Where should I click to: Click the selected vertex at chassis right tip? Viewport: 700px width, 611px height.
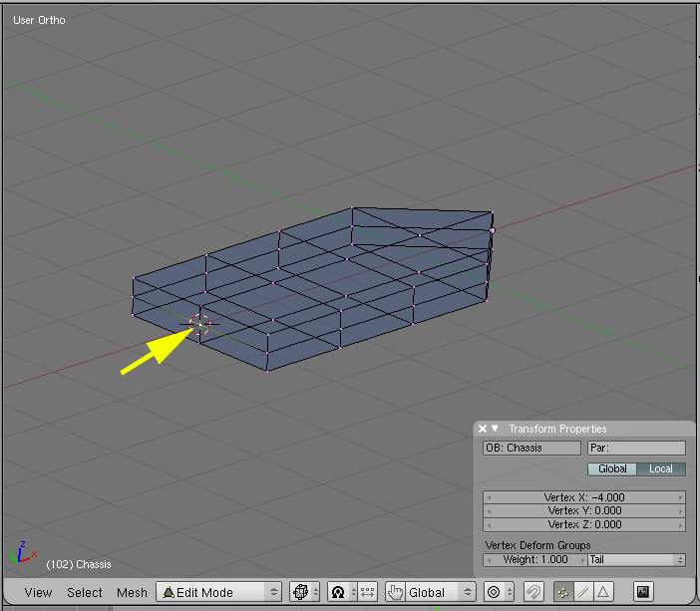(x=493, y=230)
